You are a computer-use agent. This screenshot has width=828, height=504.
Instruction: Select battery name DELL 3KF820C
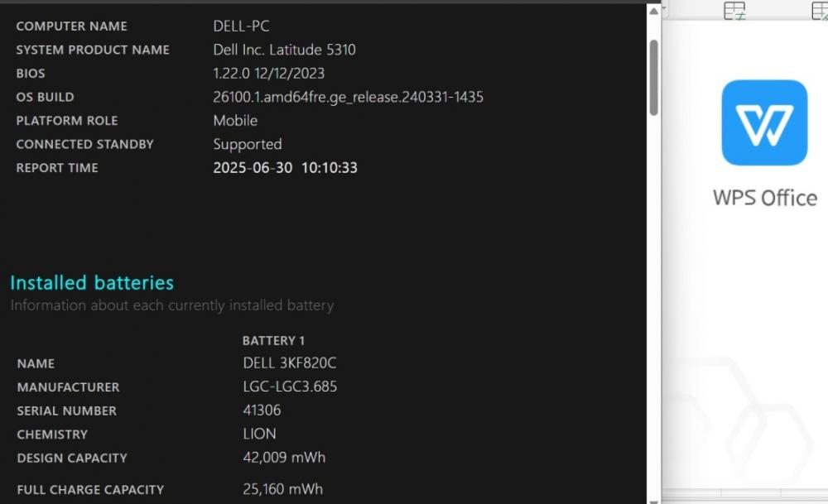289,363
